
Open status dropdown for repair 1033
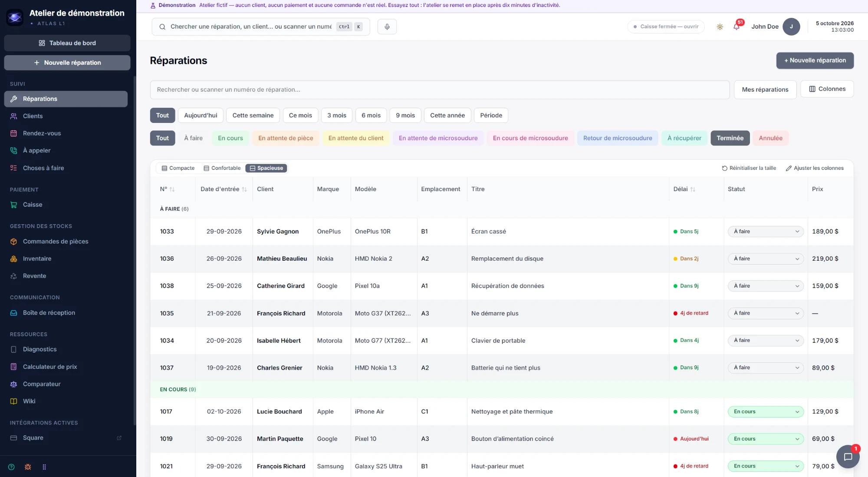766,232
